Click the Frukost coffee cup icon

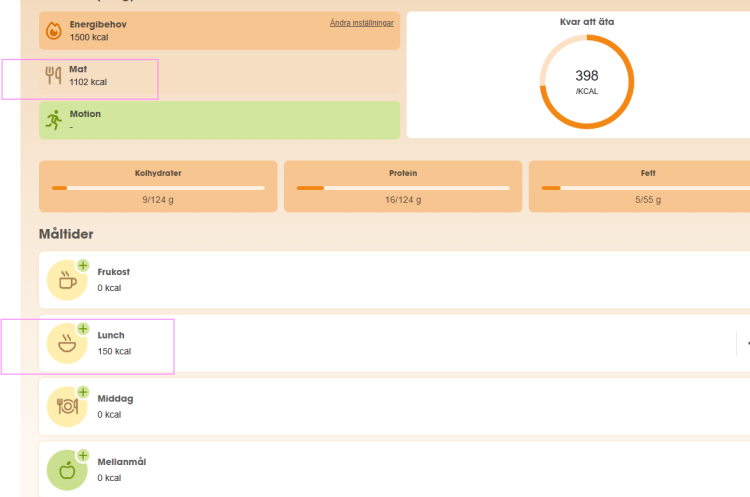click(67, 281)
